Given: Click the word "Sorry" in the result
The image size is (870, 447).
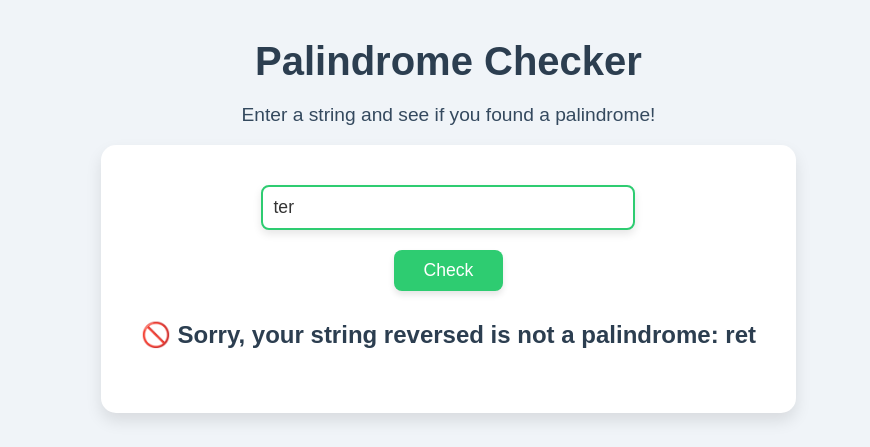Looking at the screenshot, I should coord(210,335).
